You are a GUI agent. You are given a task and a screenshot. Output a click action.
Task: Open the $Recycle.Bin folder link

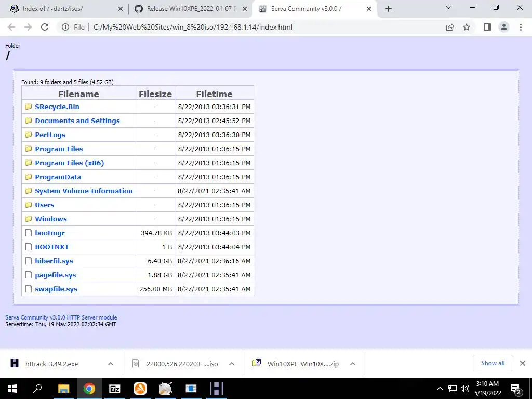click(57, 107)
